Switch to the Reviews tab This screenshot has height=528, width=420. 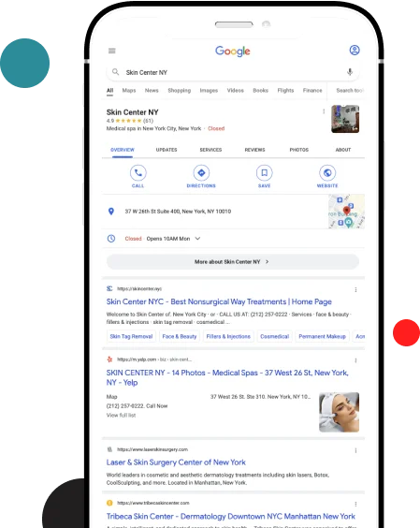click(254, 150)
